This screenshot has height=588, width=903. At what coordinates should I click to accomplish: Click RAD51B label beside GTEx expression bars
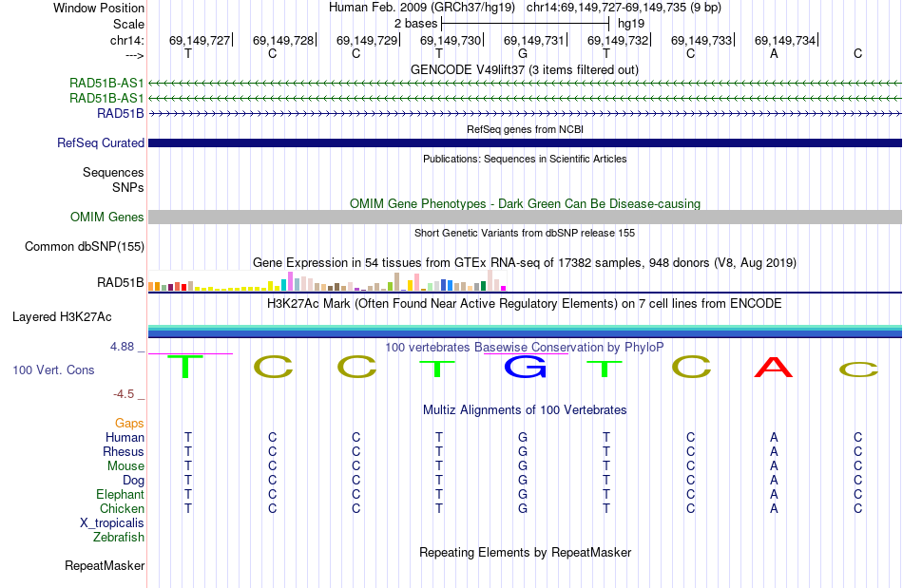pyautogui.click(x=121, y=282)
